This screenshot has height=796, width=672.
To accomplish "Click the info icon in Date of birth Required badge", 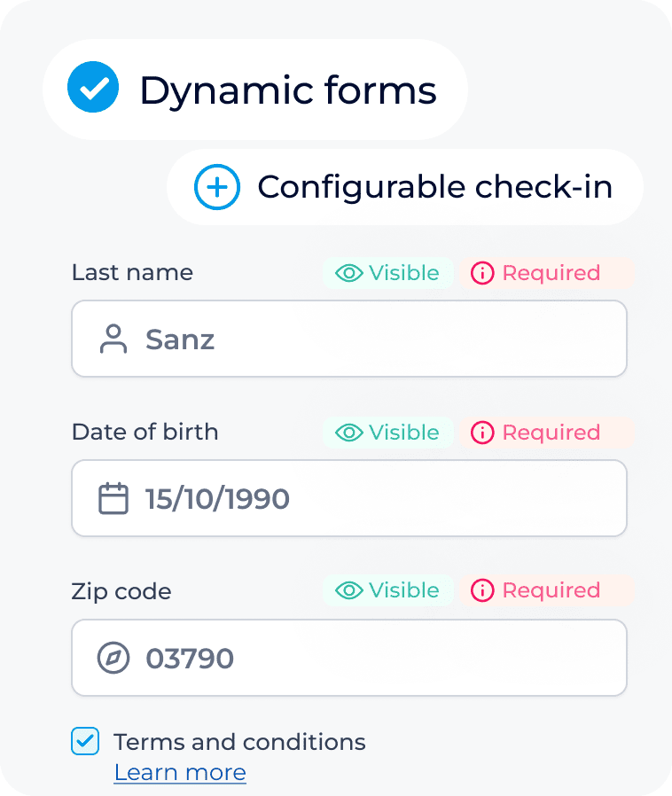I will [x=482, y=433].
